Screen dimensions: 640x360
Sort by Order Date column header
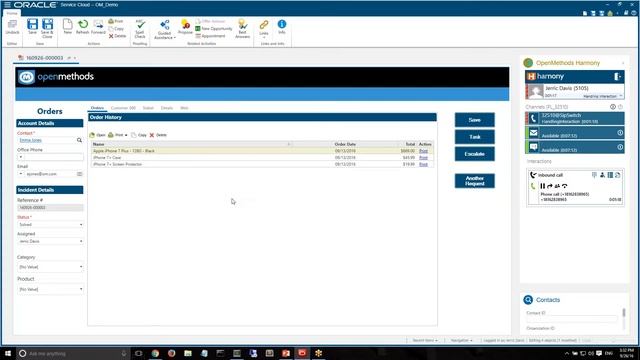coord(345,144)
